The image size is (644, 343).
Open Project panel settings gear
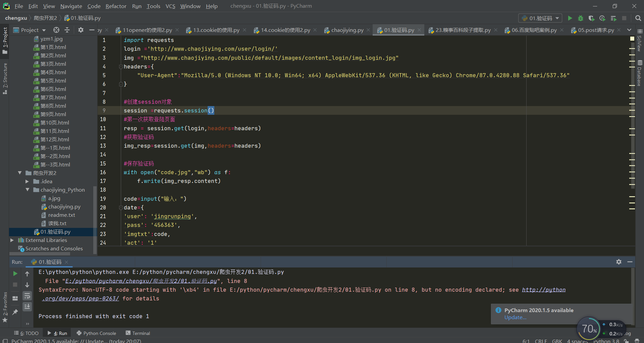(81, 30)
